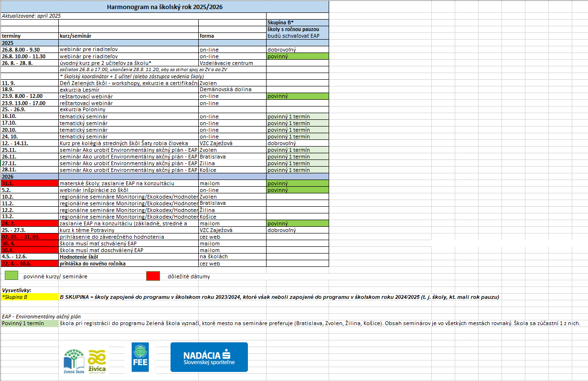Image resolution: width=588 pixels, height=381 pixels.
Task: Click the 'kurz k téme Potraviny' cell
Action: pyautogui.click(x=128, y=230)
